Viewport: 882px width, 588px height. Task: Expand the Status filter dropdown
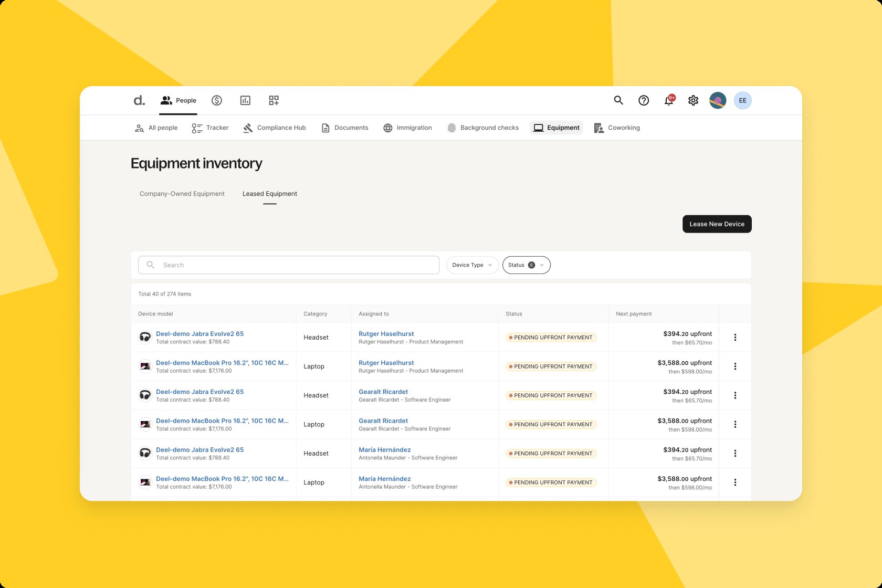(x=526, y=265)
